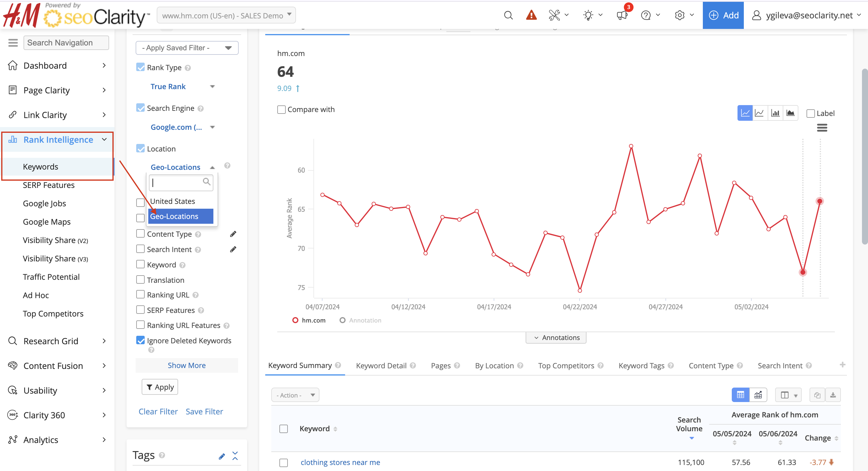Click the Tags edit pencil icon

tap(222, 456)
